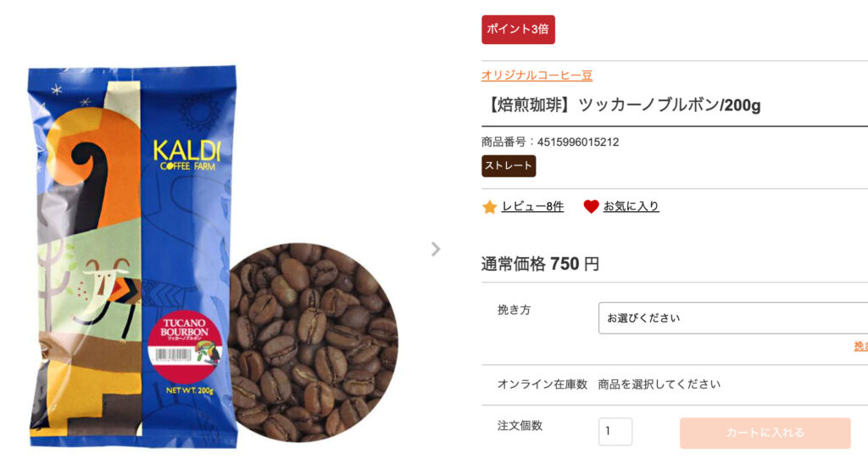This screenshot has height=465, width=868.
Task: Click the Kaldi coffee package image
Action: 133,256
